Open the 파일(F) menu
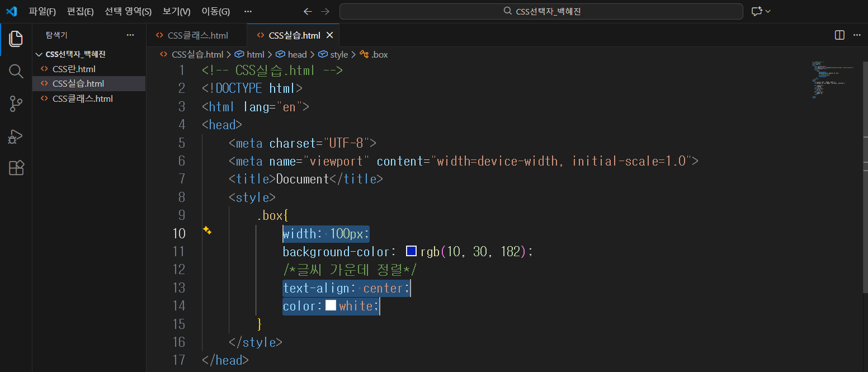Viewport: 868px width, 372px height. pyautogui.click(x=43, y=11)
